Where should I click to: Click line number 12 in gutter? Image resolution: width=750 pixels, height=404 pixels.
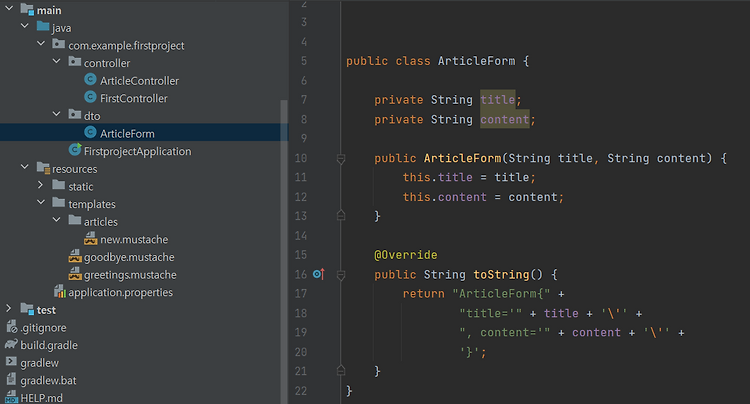pos(300,197)
